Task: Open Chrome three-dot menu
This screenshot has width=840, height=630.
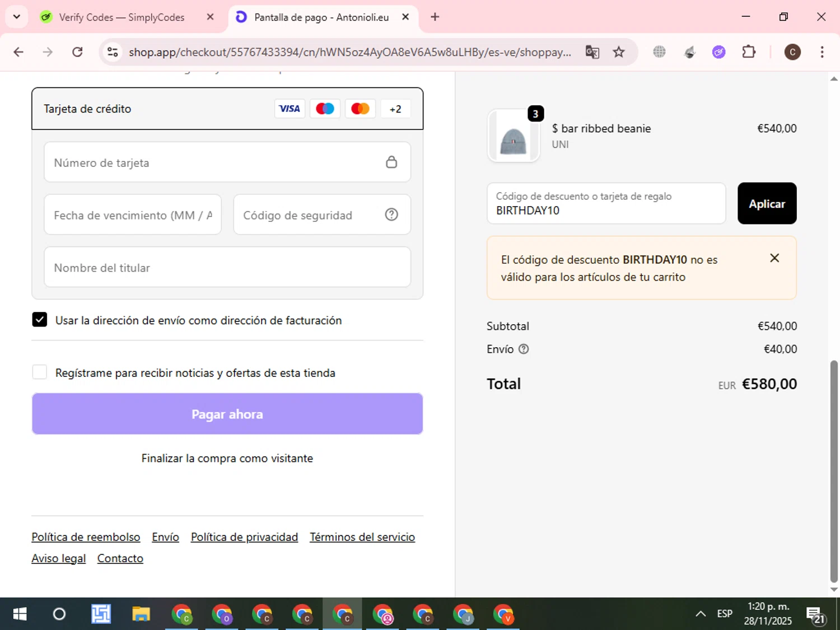Action: pyautogui.click(x=822, y=52)
